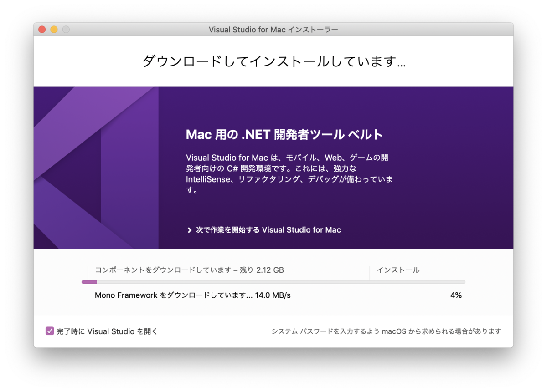Click the installer window title bar
The height and width of the screenshot is (392, 547).
pos(273,29)
